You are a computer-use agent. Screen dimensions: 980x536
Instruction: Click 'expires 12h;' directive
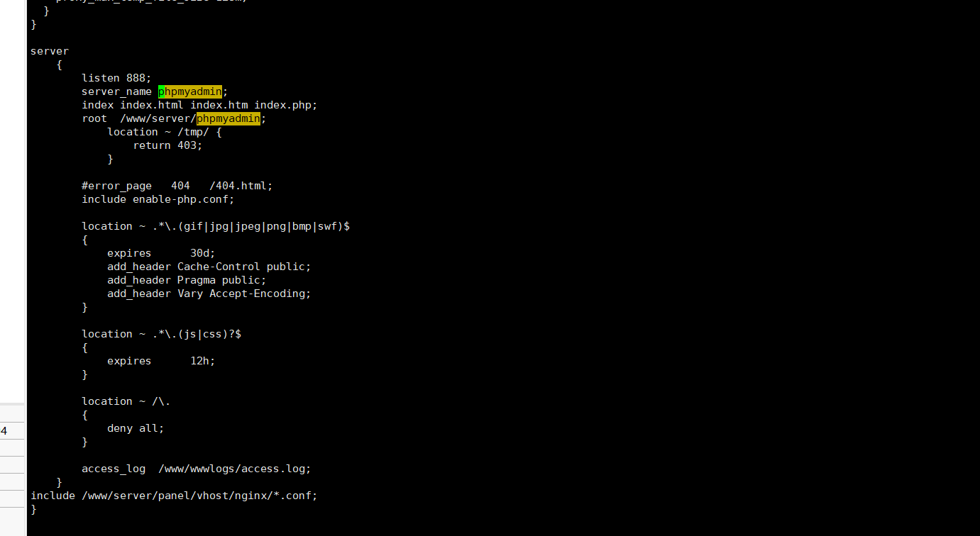tap(161, 361)
